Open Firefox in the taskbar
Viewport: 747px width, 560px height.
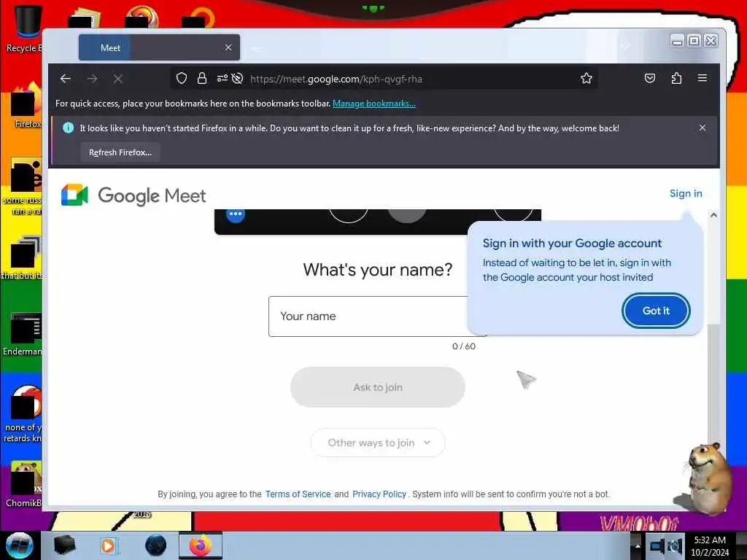201,545
